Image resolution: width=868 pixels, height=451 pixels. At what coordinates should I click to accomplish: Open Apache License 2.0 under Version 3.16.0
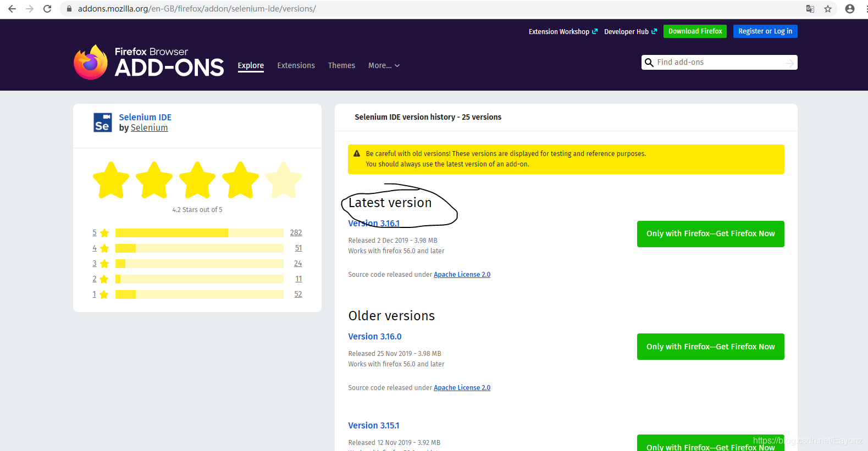462,388
